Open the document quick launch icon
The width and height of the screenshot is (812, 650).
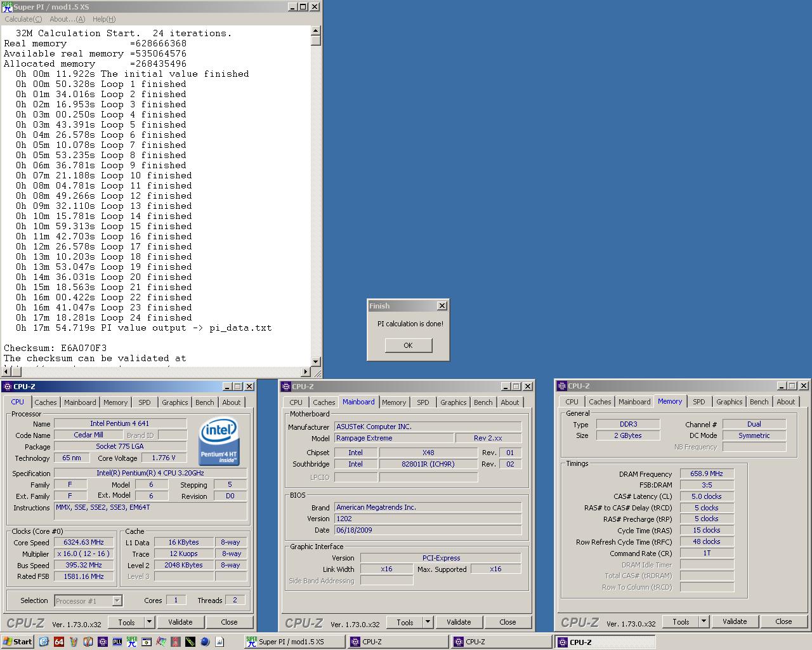(x=219, y=642)
